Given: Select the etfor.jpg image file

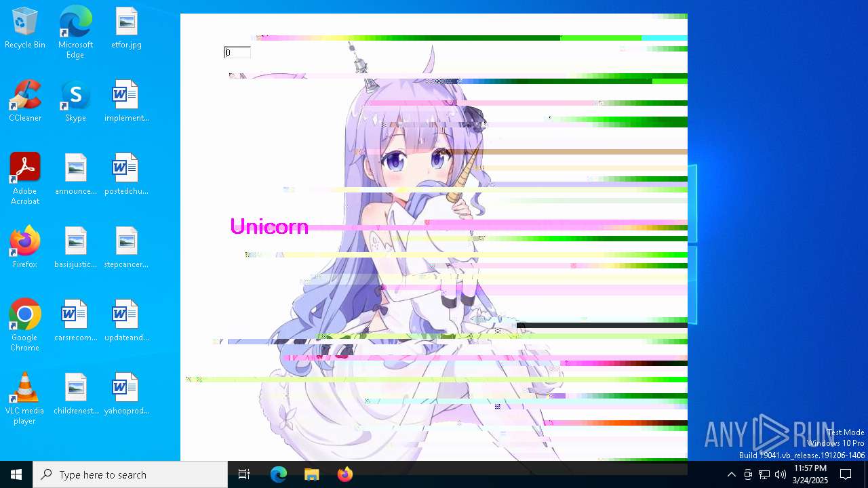Looking at the screenshot, I should [126, 28].
